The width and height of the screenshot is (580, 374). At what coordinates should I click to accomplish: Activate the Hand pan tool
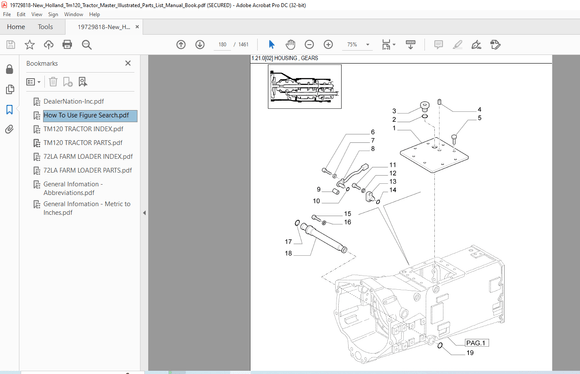point(291,45)
